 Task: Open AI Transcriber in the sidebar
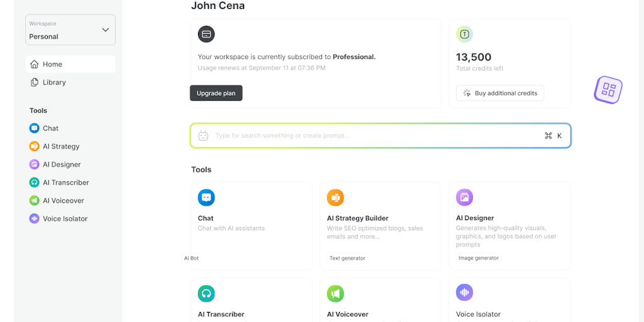point(59,182)
